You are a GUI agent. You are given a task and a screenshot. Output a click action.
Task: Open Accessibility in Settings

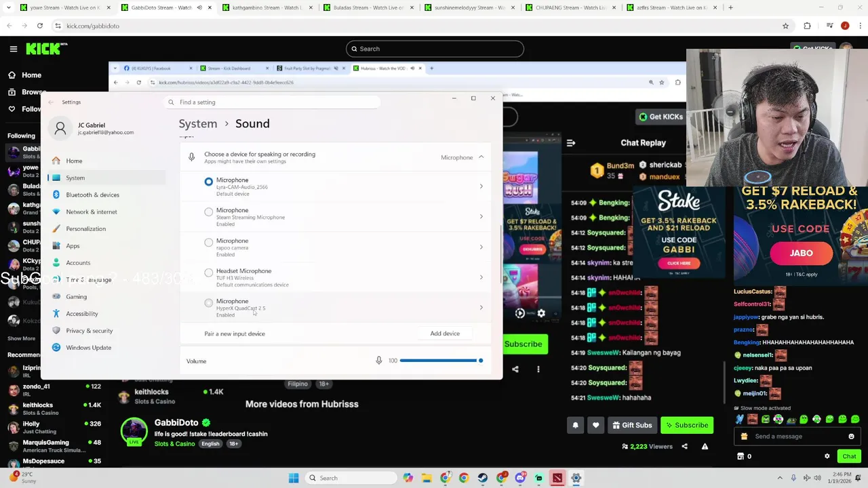pyautogui.click(x=106, y=314)
